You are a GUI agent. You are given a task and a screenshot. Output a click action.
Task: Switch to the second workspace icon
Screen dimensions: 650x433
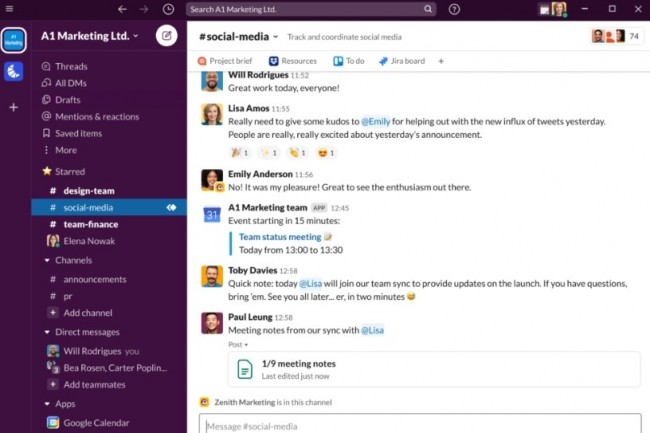(14, 71)
